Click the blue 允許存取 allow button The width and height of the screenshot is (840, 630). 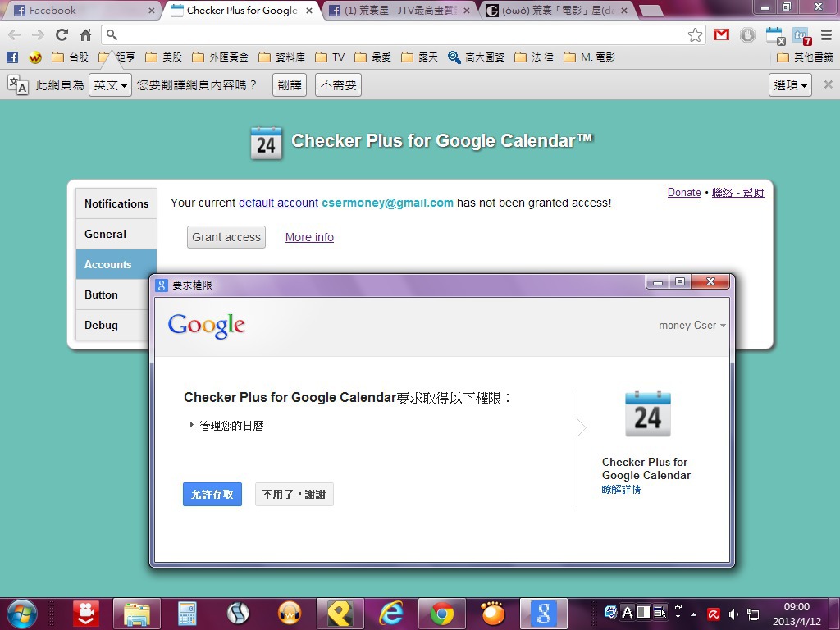(x=212, y=494)
